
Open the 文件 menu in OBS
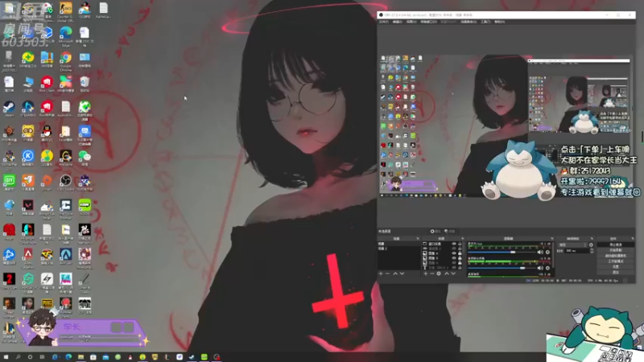pyautogui.click(x=384, y=22)
